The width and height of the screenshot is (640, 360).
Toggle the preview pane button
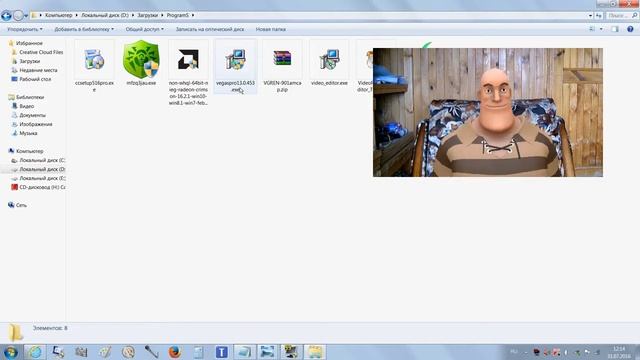click(x=615, y=29)
